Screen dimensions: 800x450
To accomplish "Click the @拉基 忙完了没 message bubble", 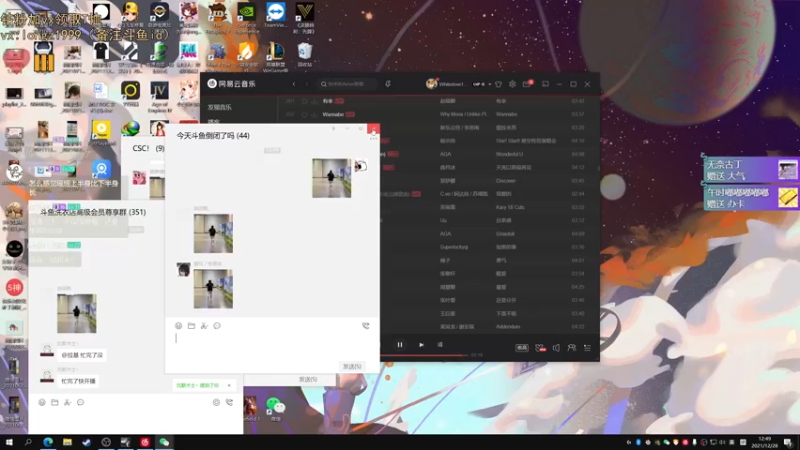I will click(x=82, y=355).
